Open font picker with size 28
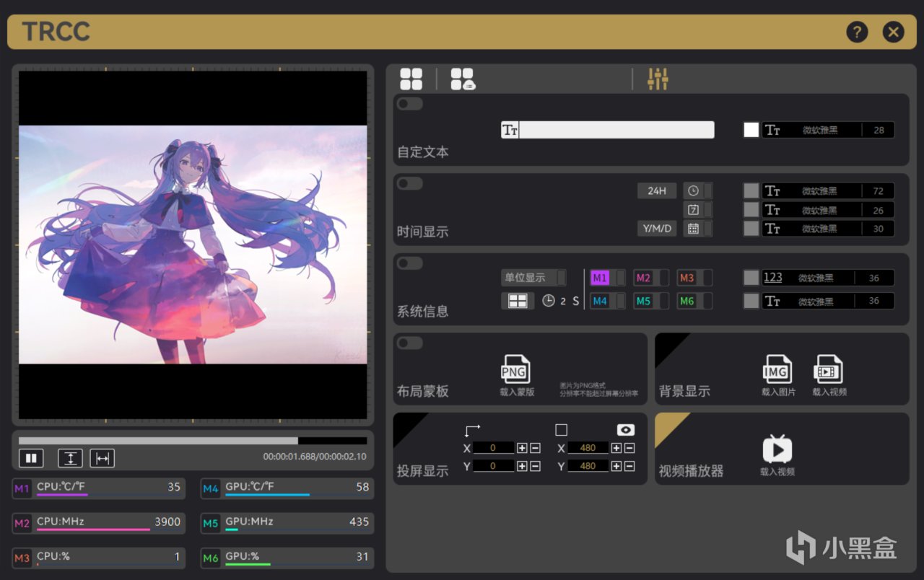924x580 pixels. pos(829,130)
